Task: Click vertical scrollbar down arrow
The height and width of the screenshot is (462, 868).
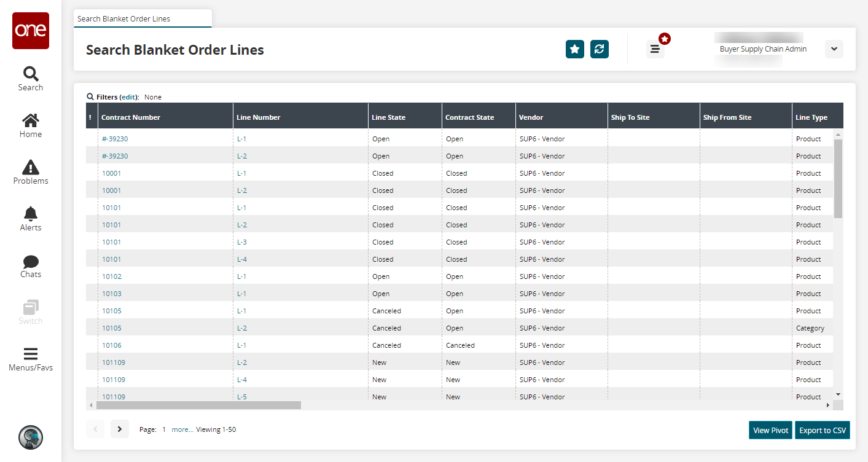Action: pos(838,394)
